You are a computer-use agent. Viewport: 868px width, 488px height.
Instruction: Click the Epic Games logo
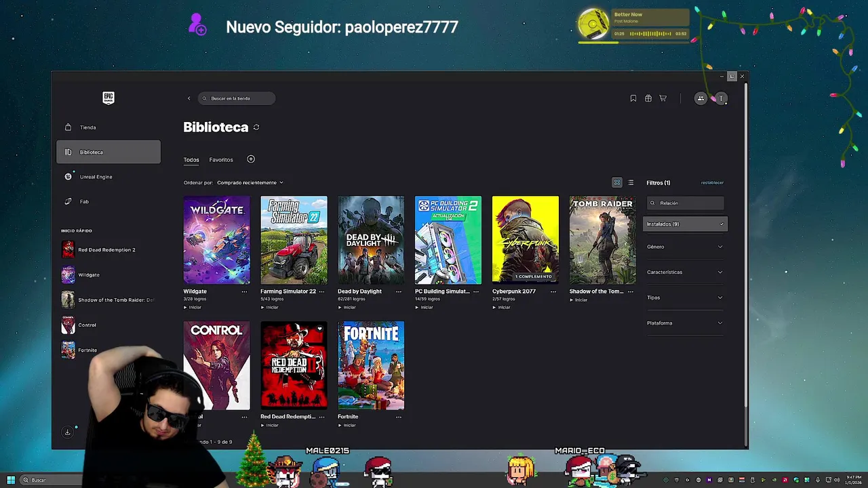point(108,98)
